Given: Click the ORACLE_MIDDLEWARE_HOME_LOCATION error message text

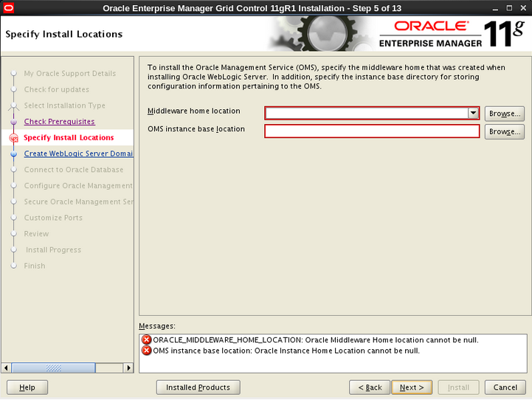Looking at the screenshot, I should 316,340.
